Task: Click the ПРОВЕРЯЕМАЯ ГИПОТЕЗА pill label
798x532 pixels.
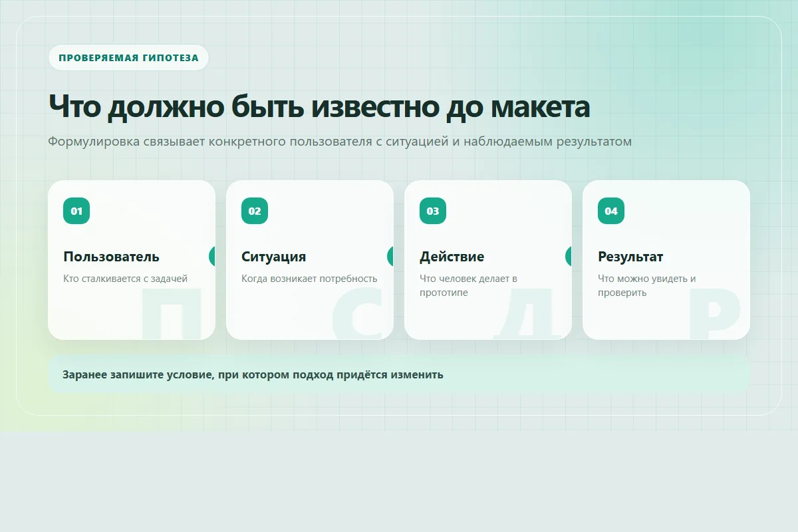Action: tap(128, 58)
